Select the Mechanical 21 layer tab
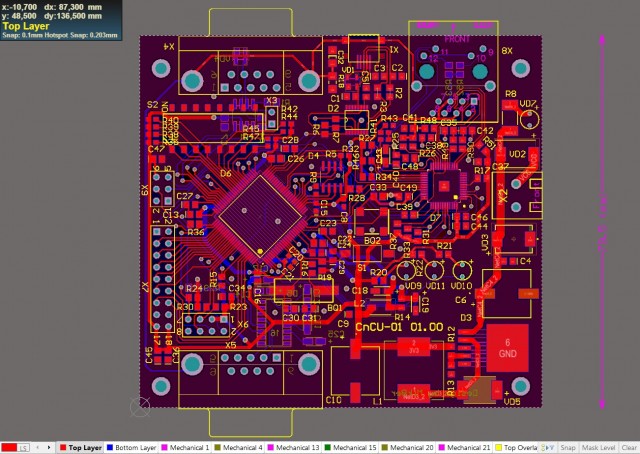This screenshot has height=454, width=640. point(464,448)
